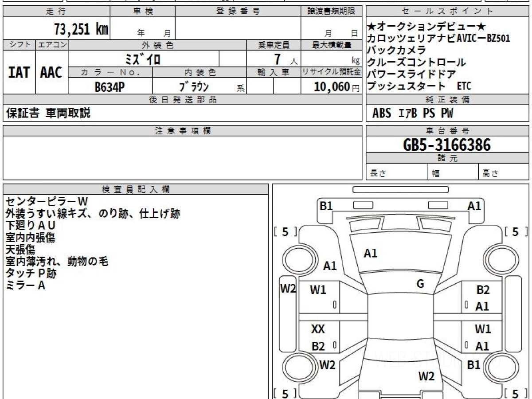Select the recycle fee 10,060円
Image resolution: width=532 pixels, height=399 pixels.
pos(336,87)
